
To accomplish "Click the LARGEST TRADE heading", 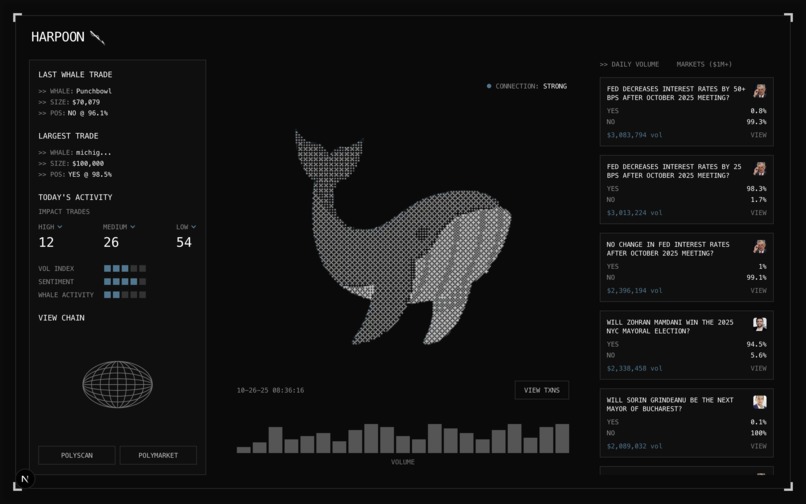I will click(x=68, y=136).
